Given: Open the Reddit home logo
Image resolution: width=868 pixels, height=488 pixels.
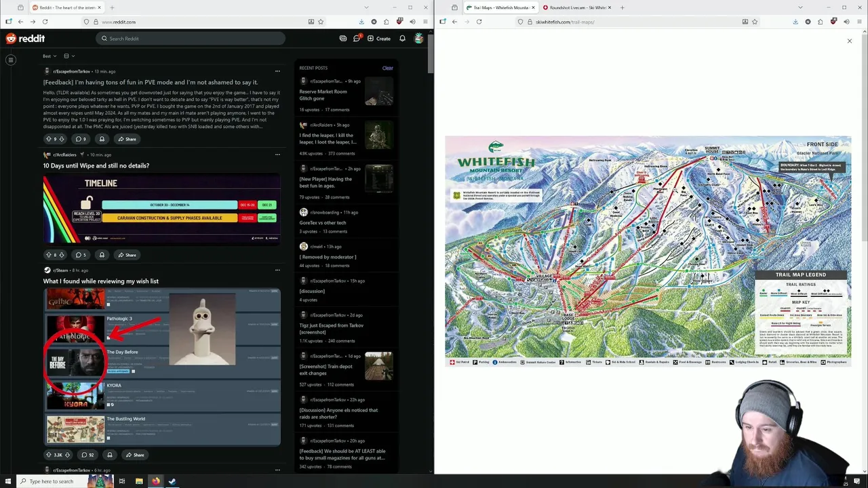Looking at the screenshot, I should pyautogui.click(x=25, y=39).
